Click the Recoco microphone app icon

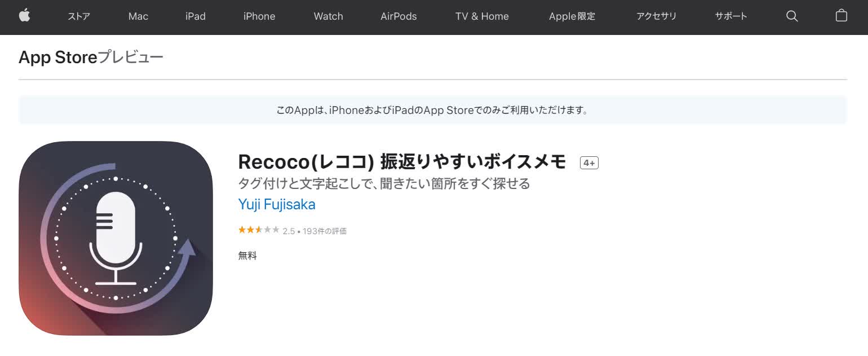(x=116, y=238)
